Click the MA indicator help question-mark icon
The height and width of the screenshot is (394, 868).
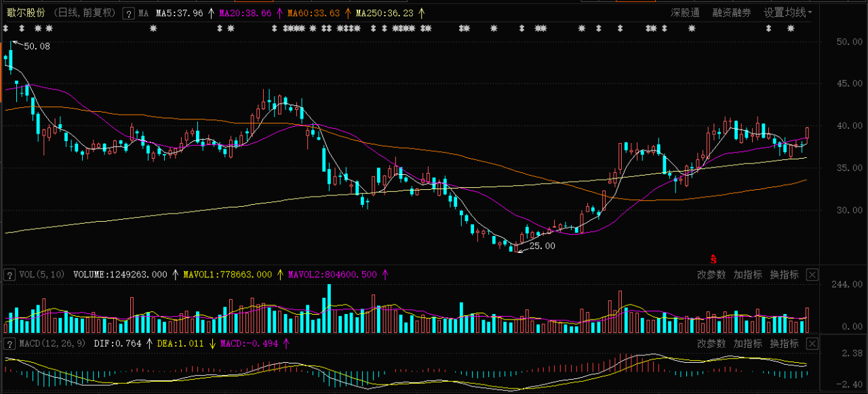pyautogui.click(x=128, y=14)
